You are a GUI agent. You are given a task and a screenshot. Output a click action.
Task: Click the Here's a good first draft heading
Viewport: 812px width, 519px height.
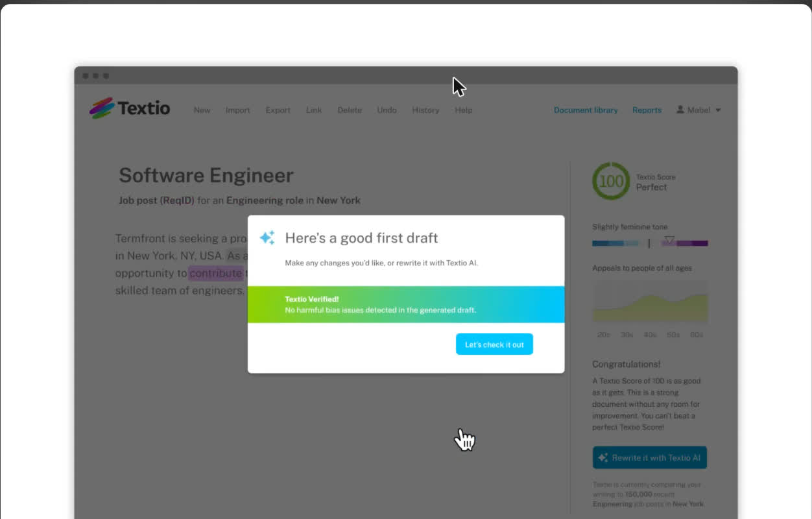coord(361,238)
